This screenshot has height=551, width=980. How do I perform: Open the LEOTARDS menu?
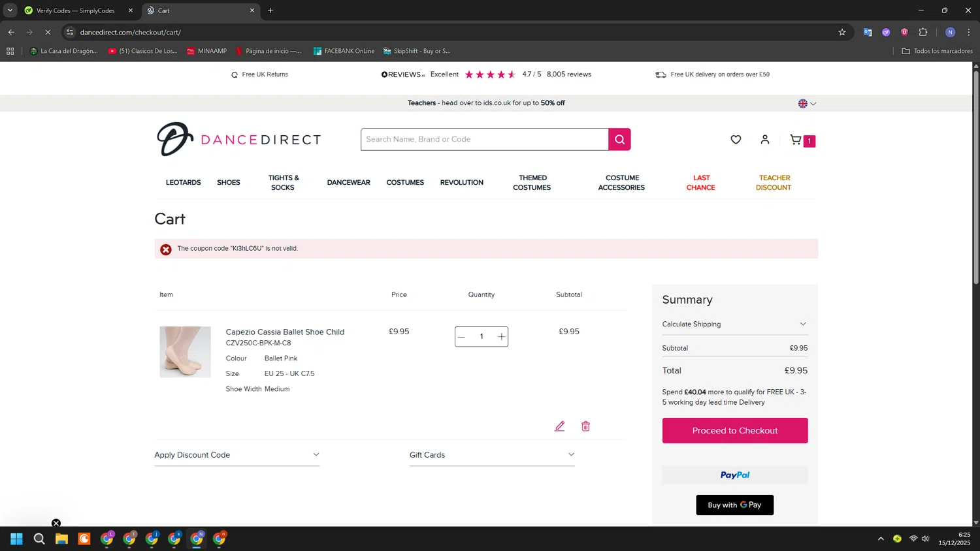[183, 183]
